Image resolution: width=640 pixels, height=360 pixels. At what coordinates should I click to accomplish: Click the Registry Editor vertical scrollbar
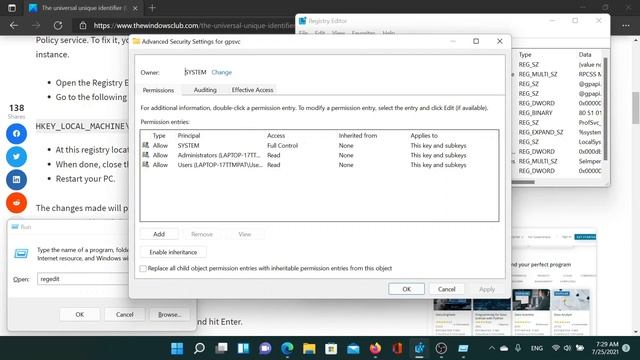605,108
